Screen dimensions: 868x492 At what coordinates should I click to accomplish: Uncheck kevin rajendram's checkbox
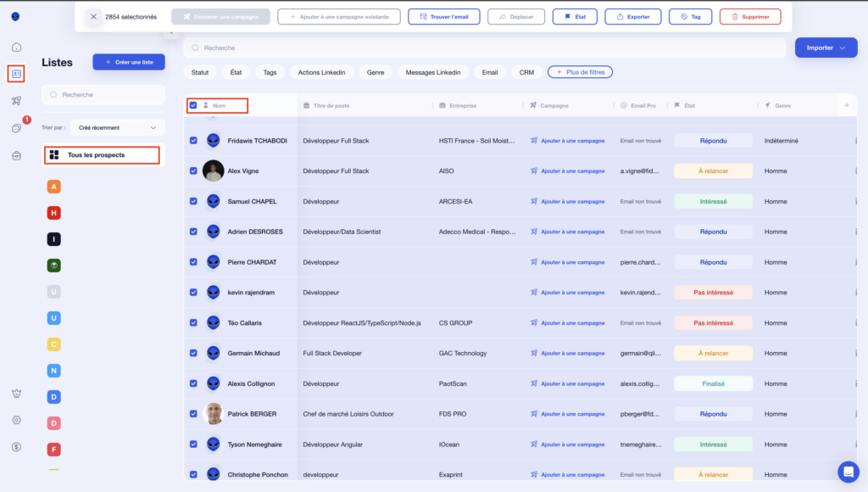point(193,292)
